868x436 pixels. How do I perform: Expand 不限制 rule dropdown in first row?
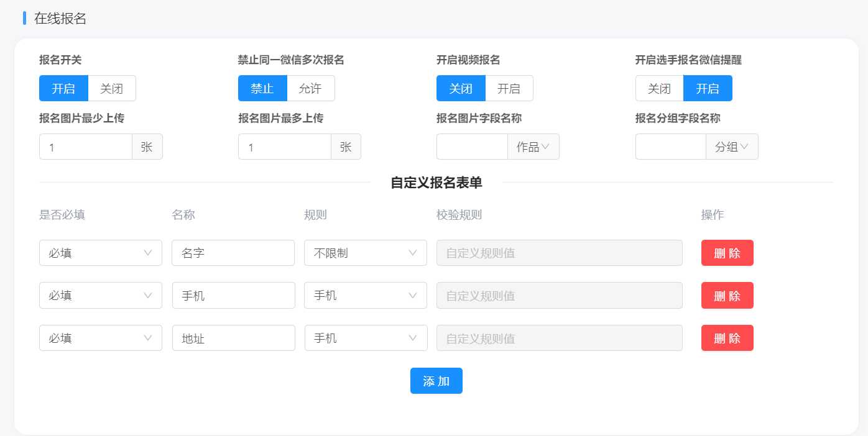[x=365, y=253]
